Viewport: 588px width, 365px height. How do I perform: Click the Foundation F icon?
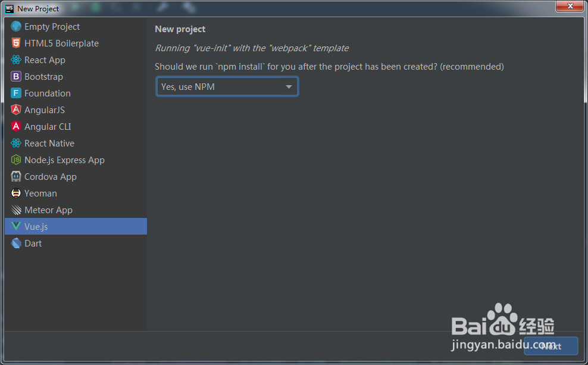(16, 93)
